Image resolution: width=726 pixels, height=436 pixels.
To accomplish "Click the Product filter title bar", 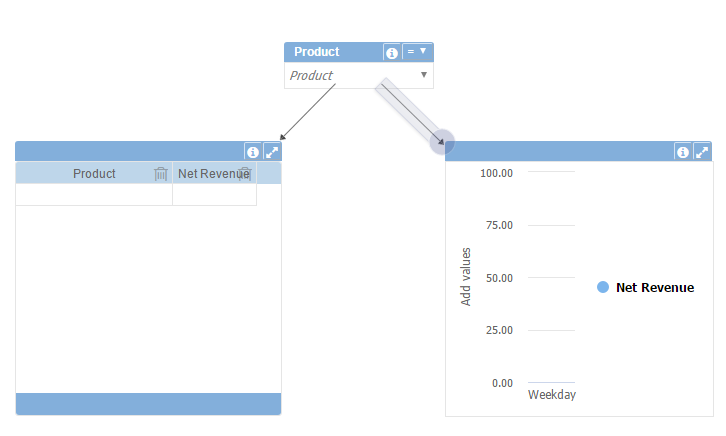I will click(x=332, y=52).
